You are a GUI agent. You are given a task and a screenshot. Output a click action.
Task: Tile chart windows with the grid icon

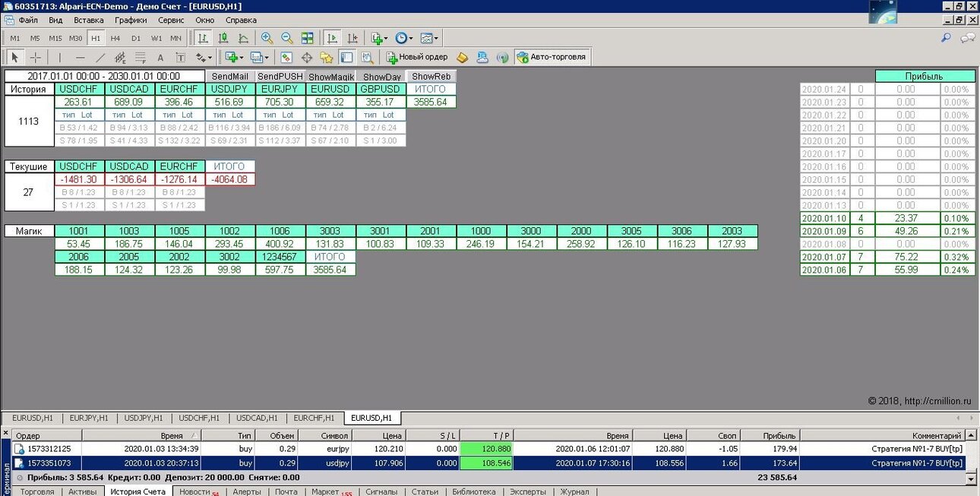tap(307, 38)
